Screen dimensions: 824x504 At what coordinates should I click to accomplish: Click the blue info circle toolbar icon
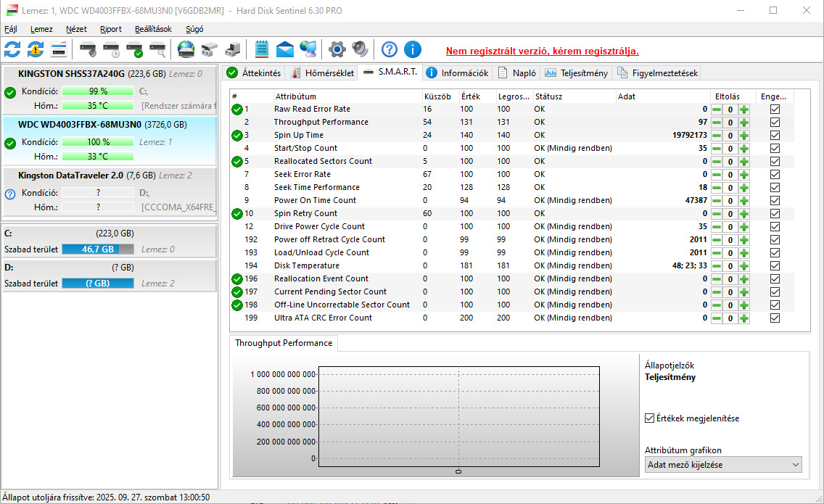[413, 50]
